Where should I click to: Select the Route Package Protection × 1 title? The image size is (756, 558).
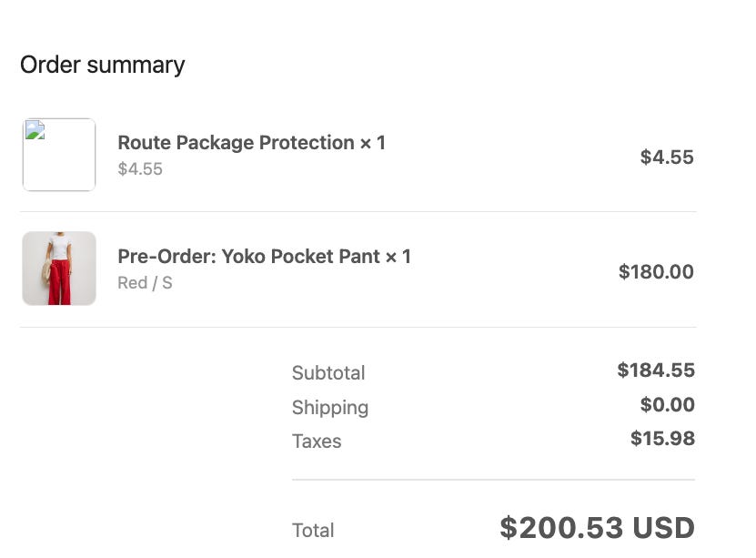[251, 143]
